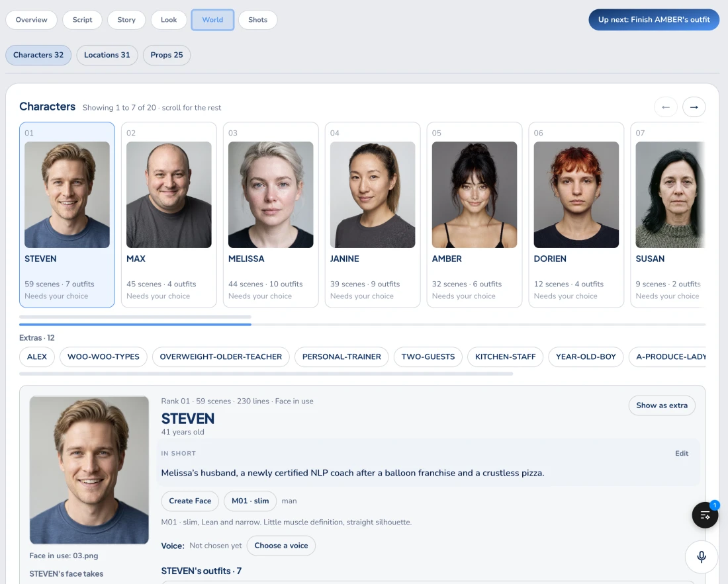
Task: Click the Show as extra button
Action: tap(662, 405)
